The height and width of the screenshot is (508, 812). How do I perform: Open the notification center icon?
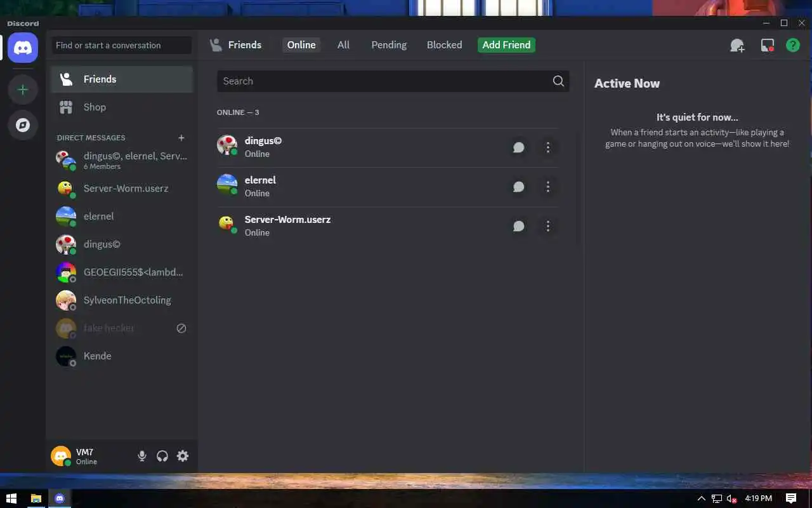pos(791,498)
